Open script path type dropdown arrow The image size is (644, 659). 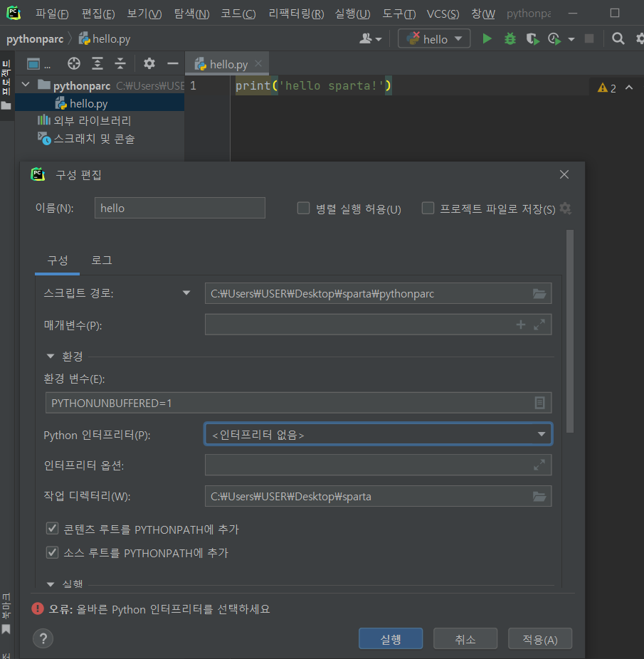186,293
